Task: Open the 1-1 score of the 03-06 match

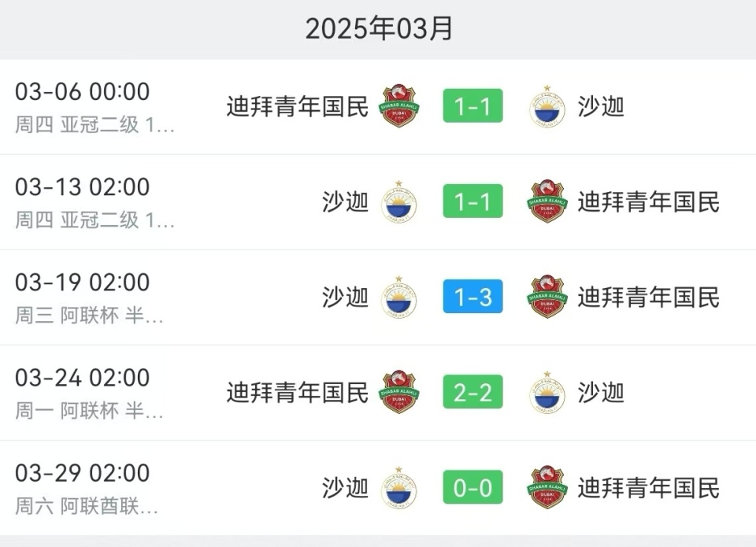Action: [x=472, y=107]
